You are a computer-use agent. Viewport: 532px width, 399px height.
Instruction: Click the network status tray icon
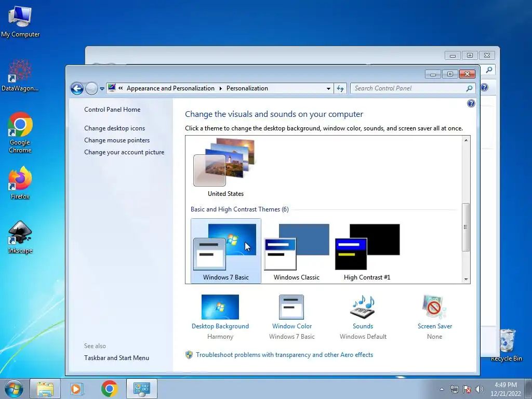pos(454,389)
